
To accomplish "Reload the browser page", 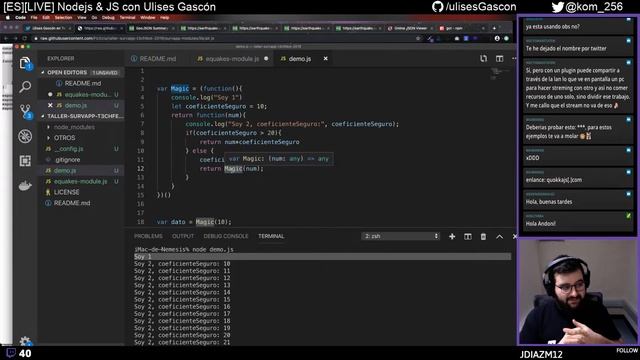I will pos(25,38).
